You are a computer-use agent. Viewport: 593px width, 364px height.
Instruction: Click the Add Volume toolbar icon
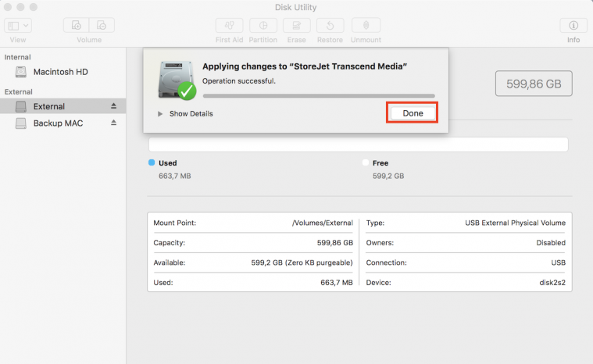click(x=77, y=25)
